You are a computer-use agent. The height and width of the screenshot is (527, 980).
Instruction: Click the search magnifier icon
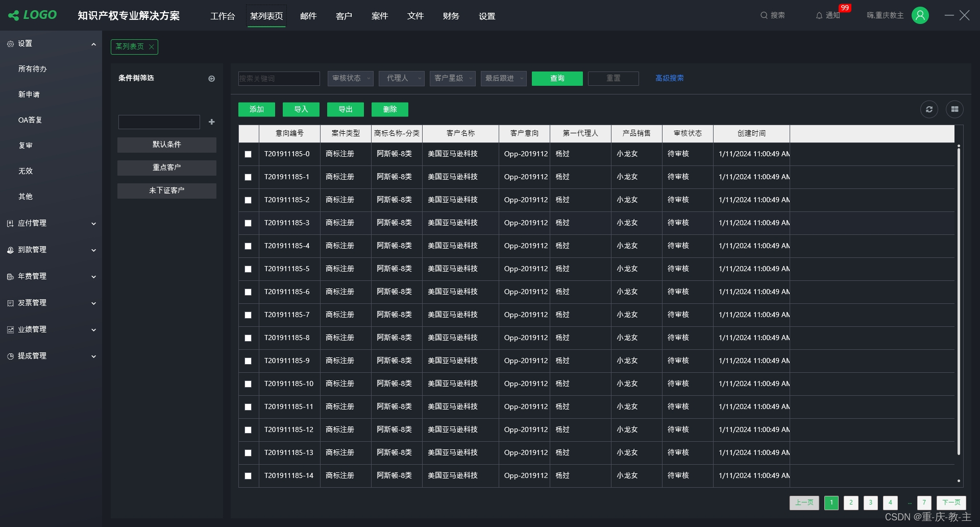click(764, 15)
